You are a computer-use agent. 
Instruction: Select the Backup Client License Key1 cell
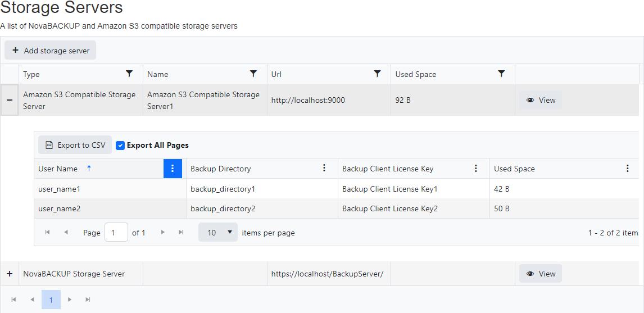(414, 189)
